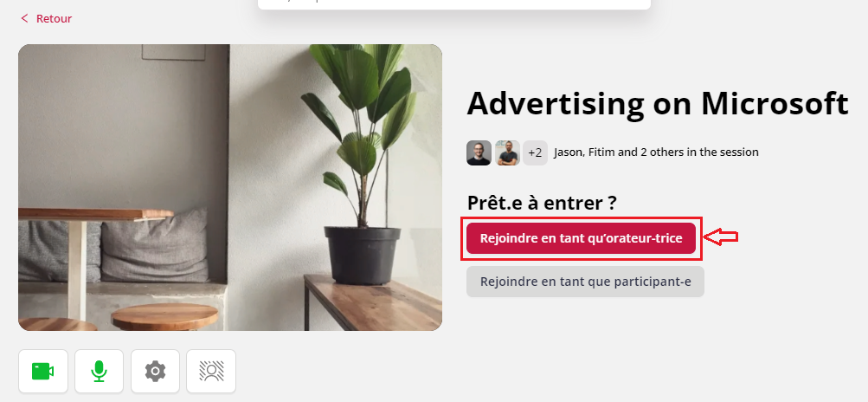Mute the green microphone icon
This screenshot has width=868, height=402.
100,371
